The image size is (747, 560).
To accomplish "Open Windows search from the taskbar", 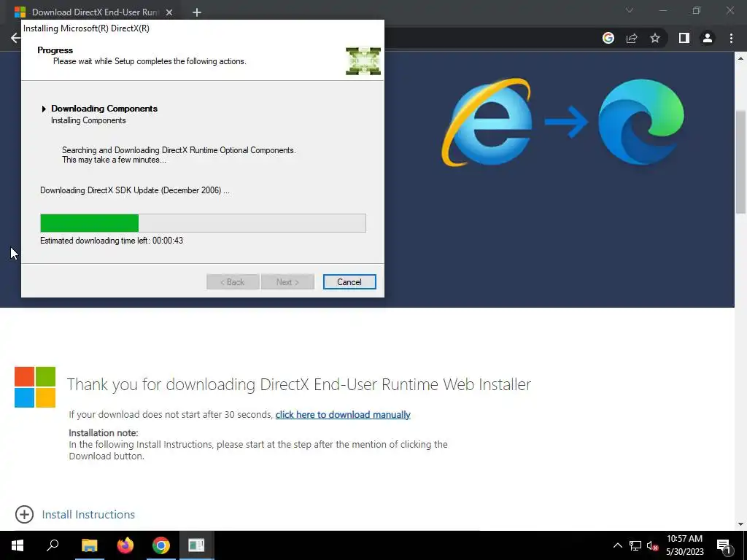I will click(53, 545).
